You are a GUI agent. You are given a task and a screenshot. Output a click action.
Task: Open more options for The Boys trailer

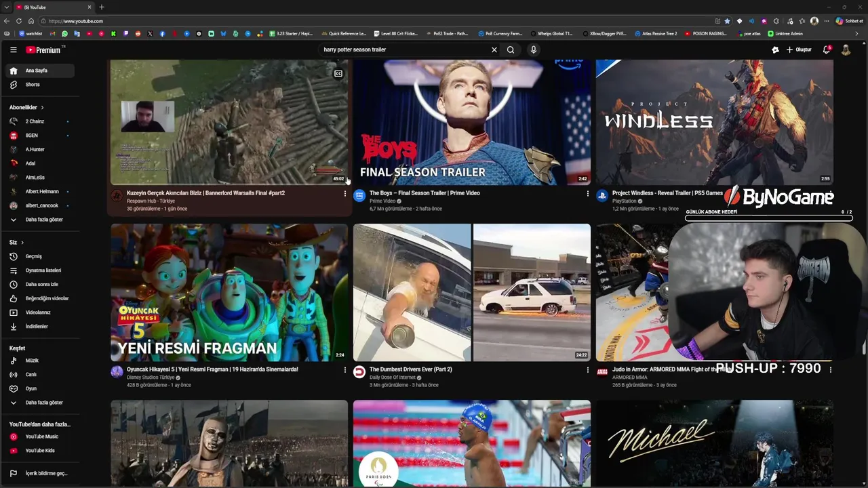click(x=587, y=194)
